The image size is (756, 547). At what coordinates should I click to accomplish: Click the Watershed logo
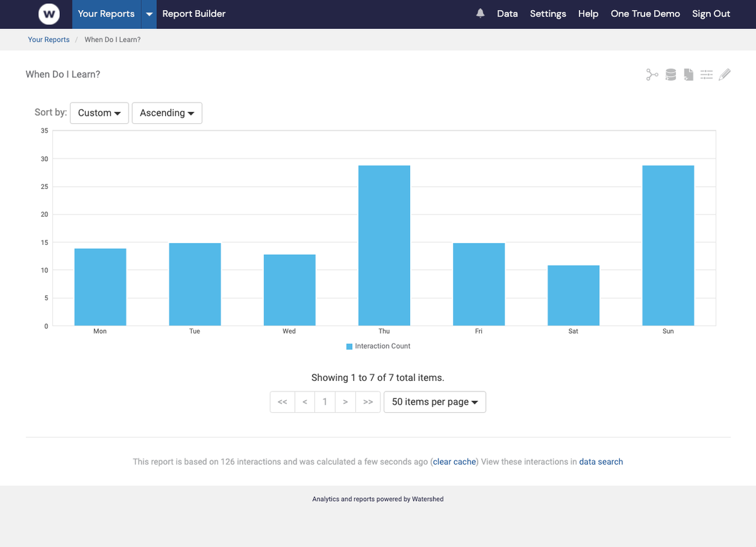click(x=49, y=14)
